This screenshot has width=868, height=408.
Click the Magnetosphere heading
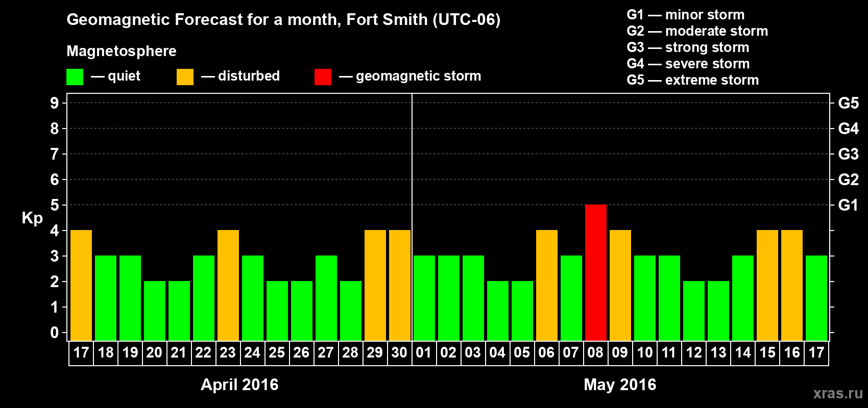coord(122,52)
